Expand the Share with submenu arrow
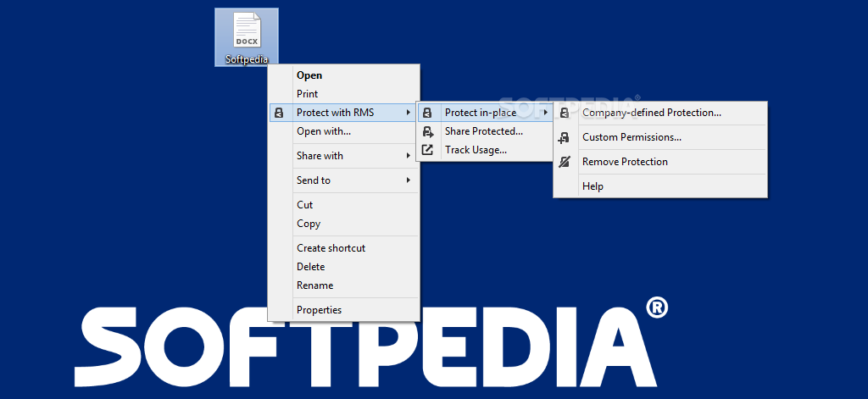The height and width of the screenshot is (399, 868). click(x=408, y=156)
